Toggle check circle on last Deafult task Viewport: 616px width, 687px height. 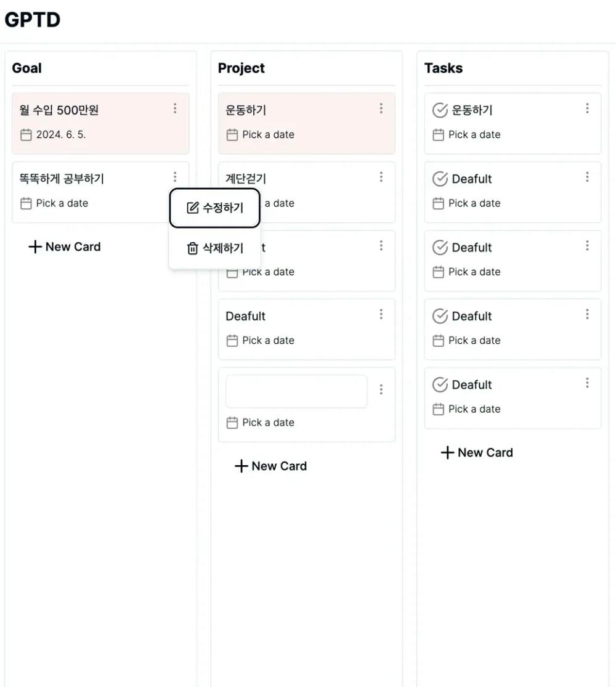click(440, 385)
